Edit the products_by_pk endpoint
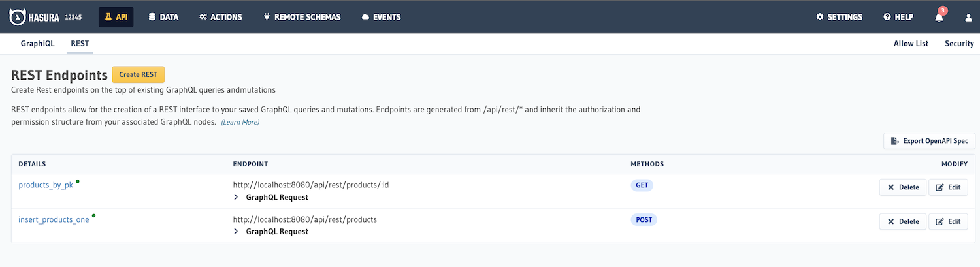 [948, 187]
